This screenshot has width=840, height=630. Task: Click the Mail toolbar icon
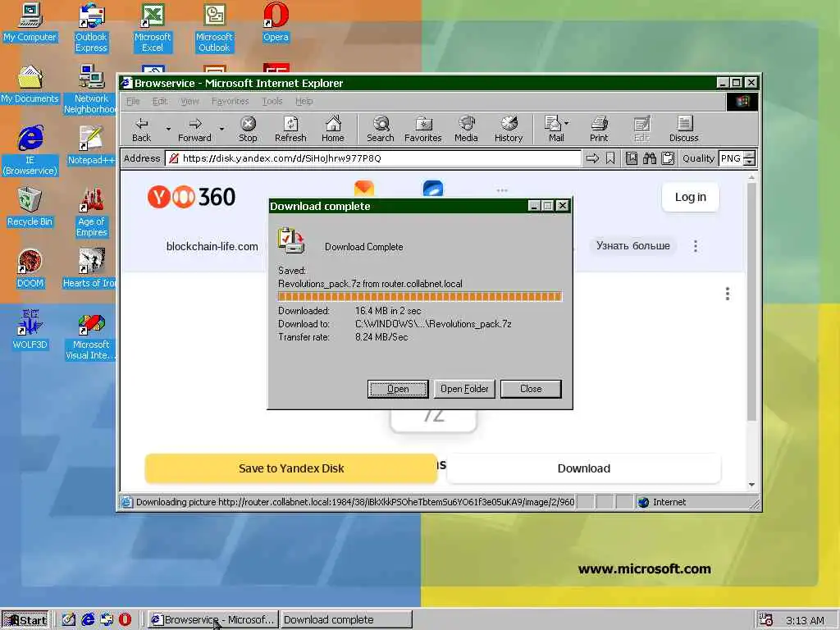coord(554,129)
